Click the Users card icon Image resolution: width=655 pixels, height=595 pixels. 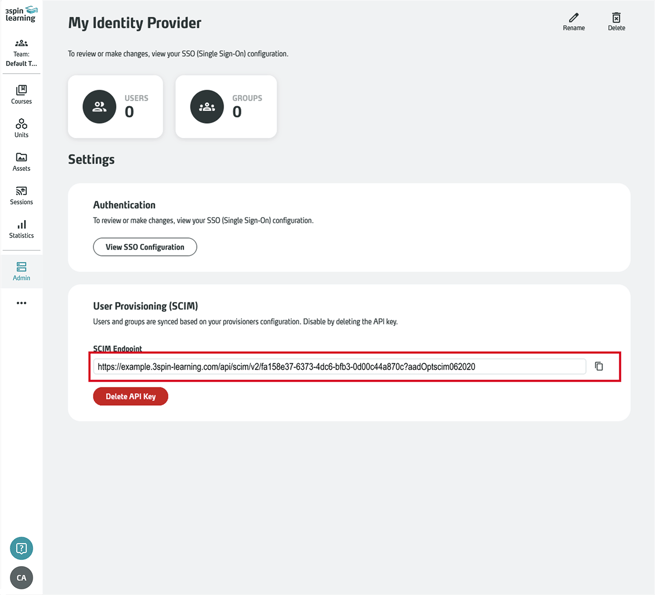(x=99, y=107)
